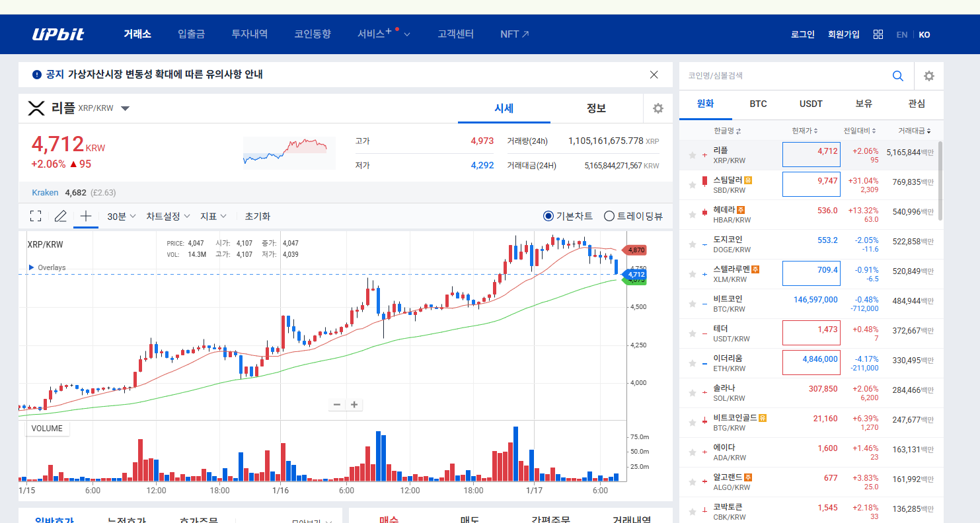Open the 리플 XRP/KRW market dropdown arrow
The width and height of the screenshot is (980, 523).
[x=126, y=108]
